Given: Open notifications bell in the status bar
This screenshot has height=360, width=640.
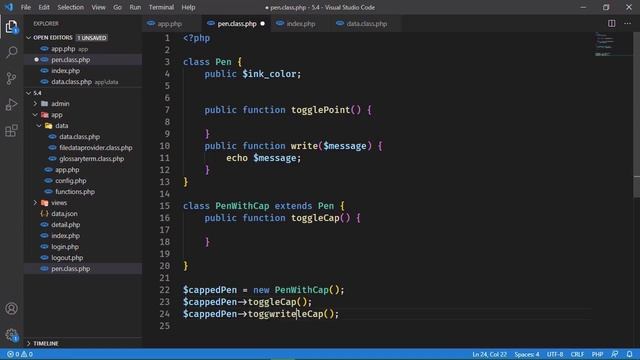Looking at the screenshot, I should (629, 354).
